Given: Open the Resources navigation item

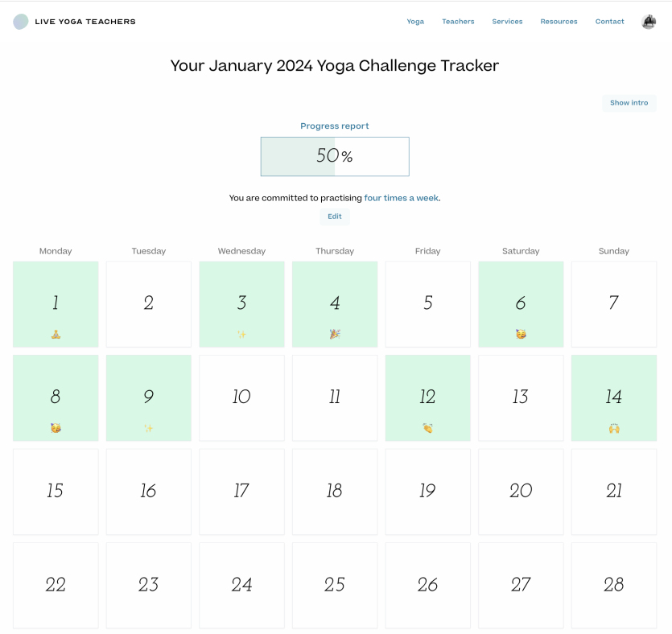Looking at the screenshot, I should pyautogui.click(x=559, y=22).
